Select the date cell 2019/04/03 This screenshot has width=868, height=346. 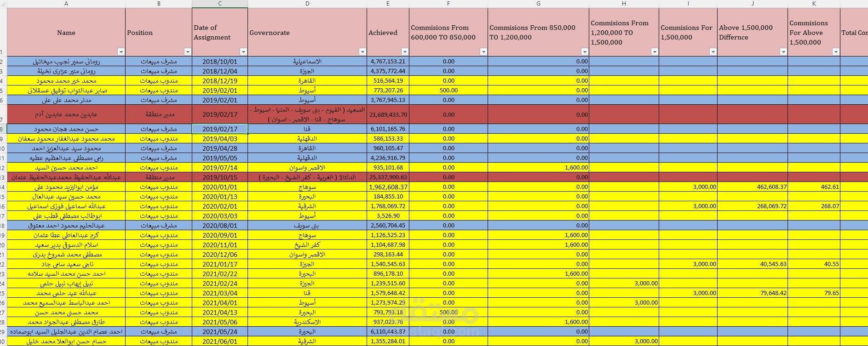coord(220,139)
